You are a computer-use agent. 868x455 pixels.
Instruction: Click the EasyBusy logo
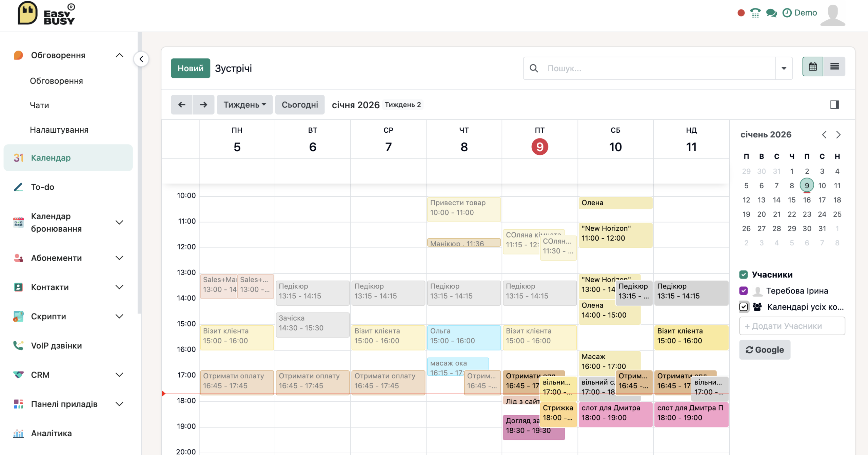coord(46,14)
